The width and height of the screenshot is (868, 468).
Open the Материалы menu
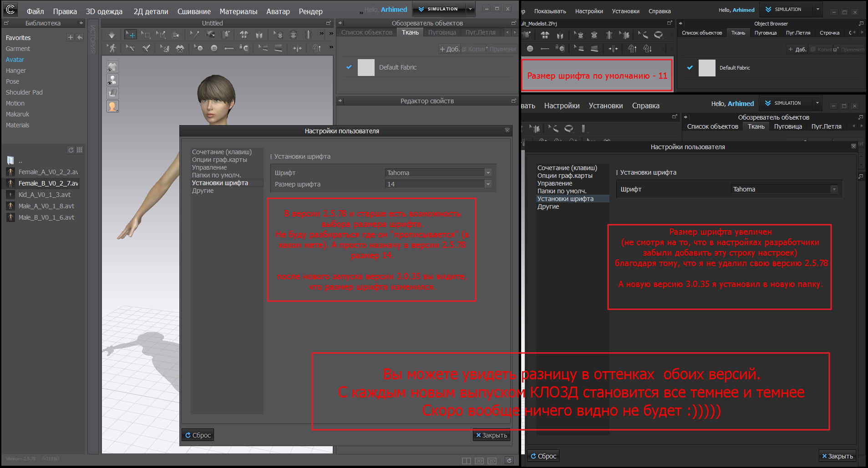coord(238,11)
